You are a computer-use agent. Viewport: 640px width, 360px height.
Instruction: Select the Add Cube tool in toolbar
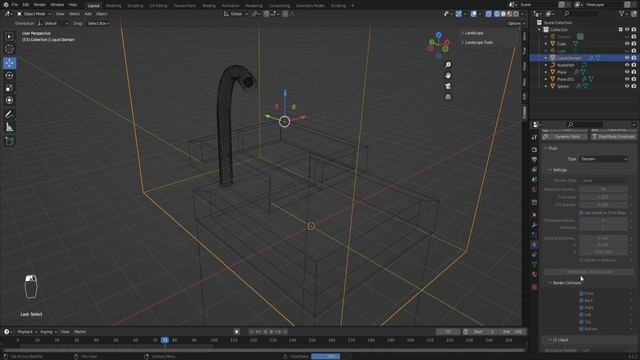[x=9, y=141]
